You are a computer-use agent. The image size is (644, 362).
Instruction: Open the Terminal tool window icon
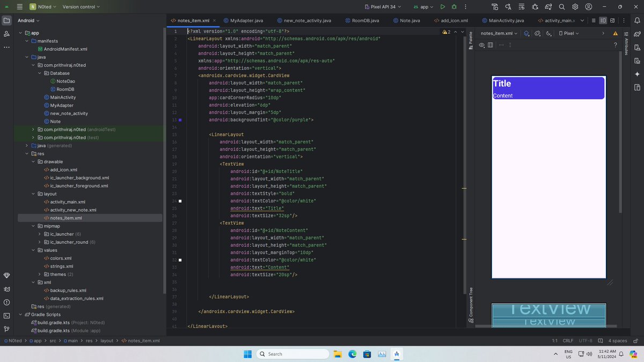point(6,316)
